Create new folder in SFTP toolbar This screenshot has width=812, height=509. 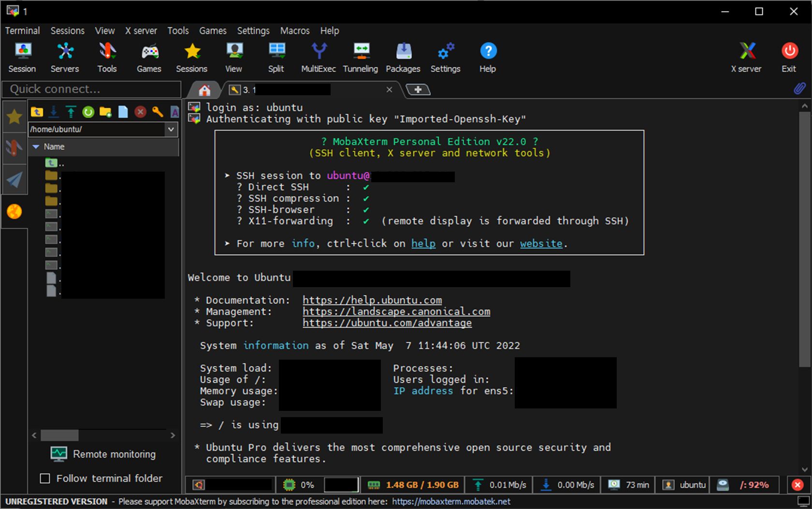pyautogui.click(x=106, y=112)
